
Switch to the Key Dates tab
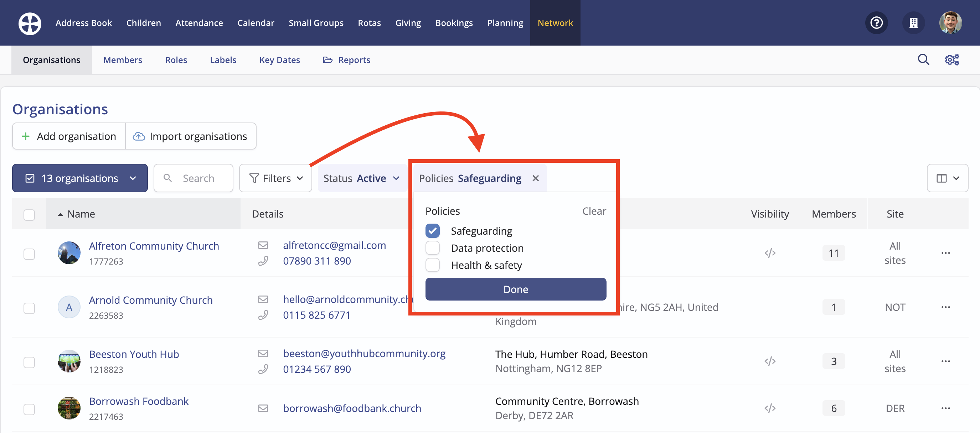click(x=280, y=60)
